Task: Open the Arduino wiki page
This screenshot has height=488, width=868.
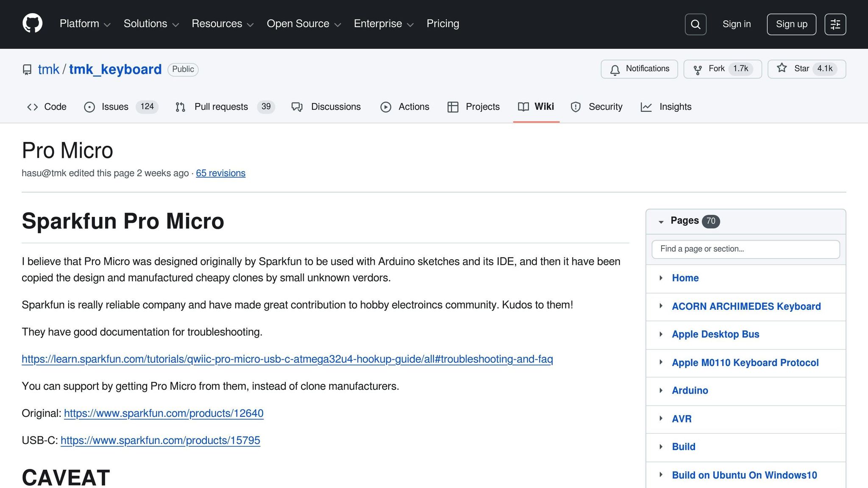Action: (690, 391)
